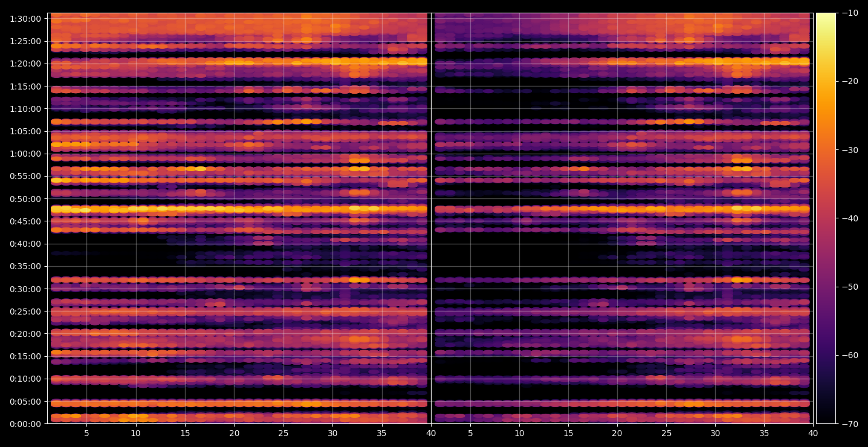Screen dimensions: 868x447
Task: Pick the 0:45:00 time label
Action: coord(25,221)
